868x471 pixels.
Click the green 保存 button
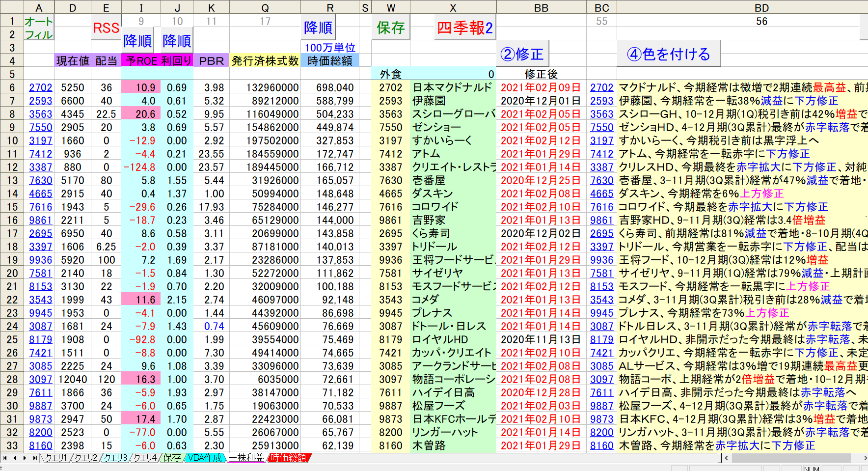click(x=391, y=28)
